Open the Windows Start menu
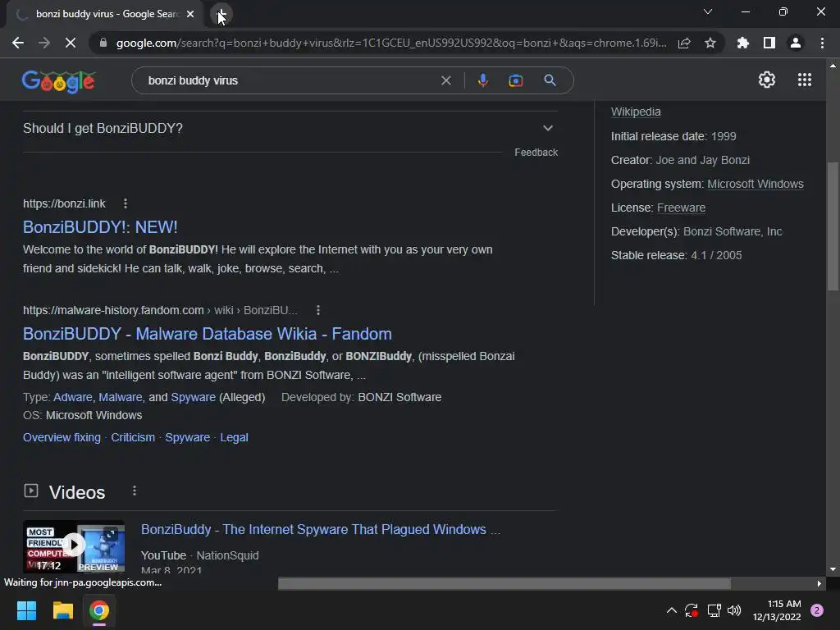The width and height of the screenshot is (840, 630). pyautogui.click(x=26, y=610)
